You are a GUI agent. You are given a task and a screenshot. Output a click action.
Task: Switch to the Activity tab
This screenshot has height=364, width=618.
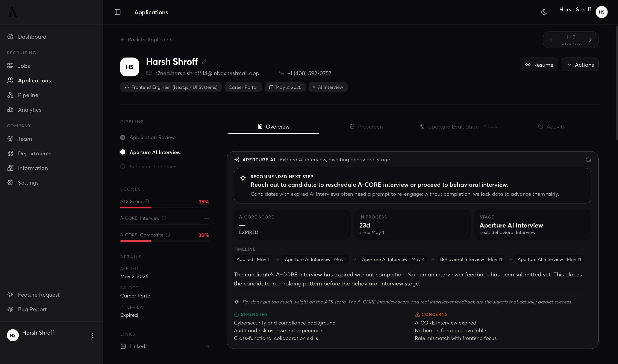click(x=551, y=127)
